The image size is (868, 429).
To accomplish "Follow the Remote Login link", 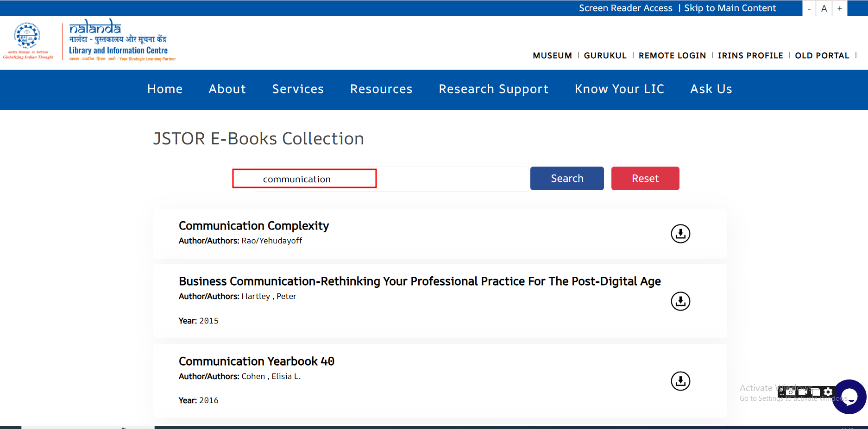I will [x=672, y=56].
